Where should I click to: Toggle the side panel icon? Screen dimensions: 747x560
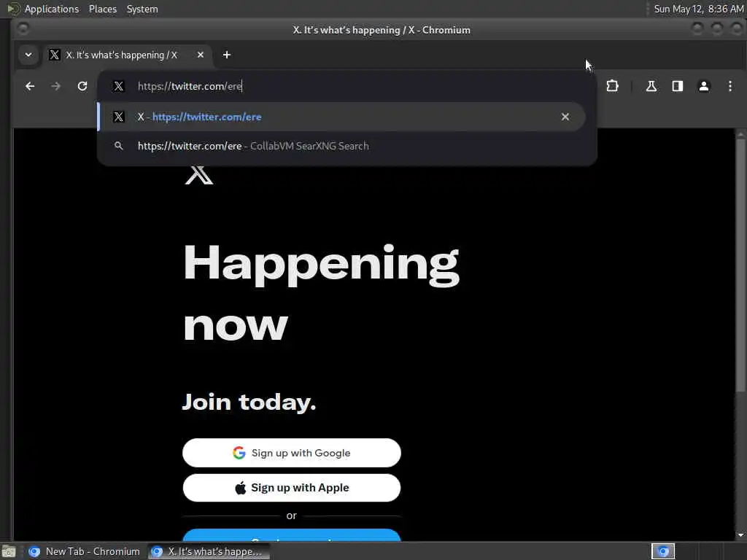tap(678, 86)
